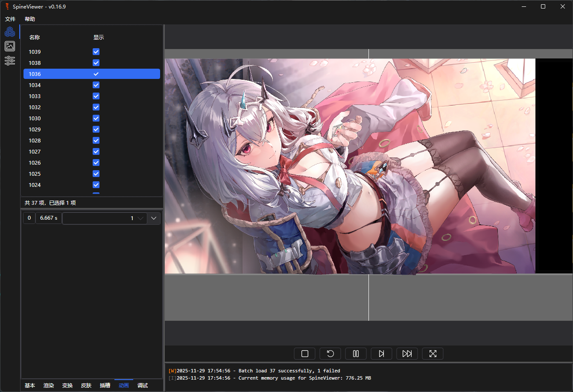The image size is (573, 392).
Task: Open the 调试 tab
Action: click(143, 386)
